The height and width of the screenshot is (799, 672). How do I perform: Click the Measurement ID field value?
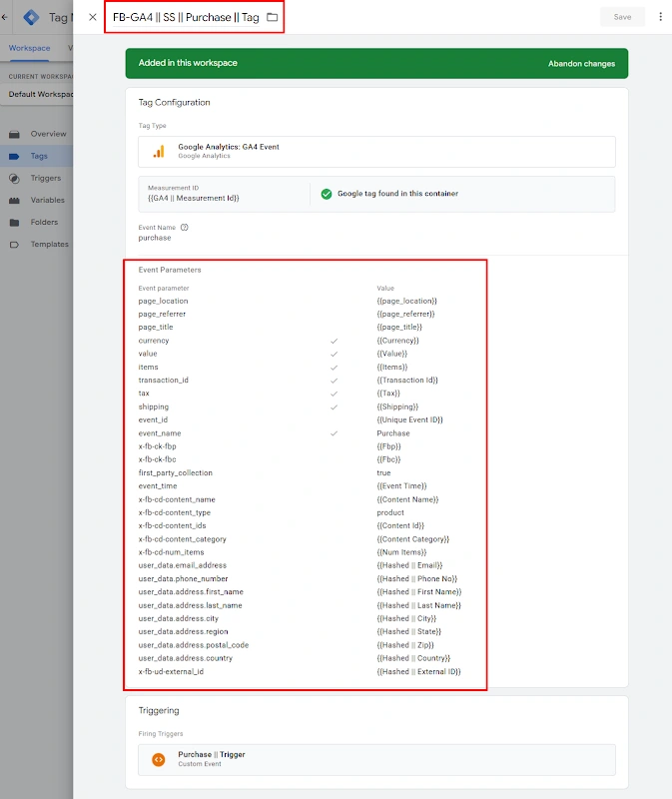tap(194, 198)
